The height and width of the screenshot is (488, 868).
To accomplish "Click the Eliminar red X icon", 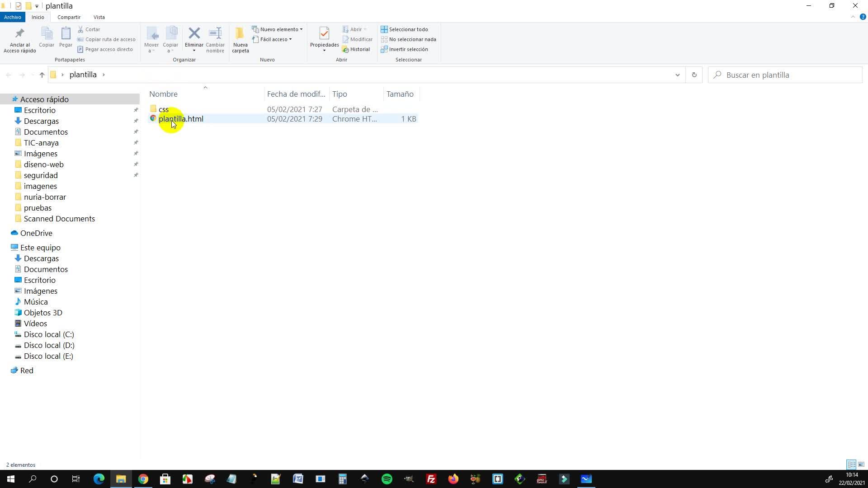I will click(x=194, y=33).
